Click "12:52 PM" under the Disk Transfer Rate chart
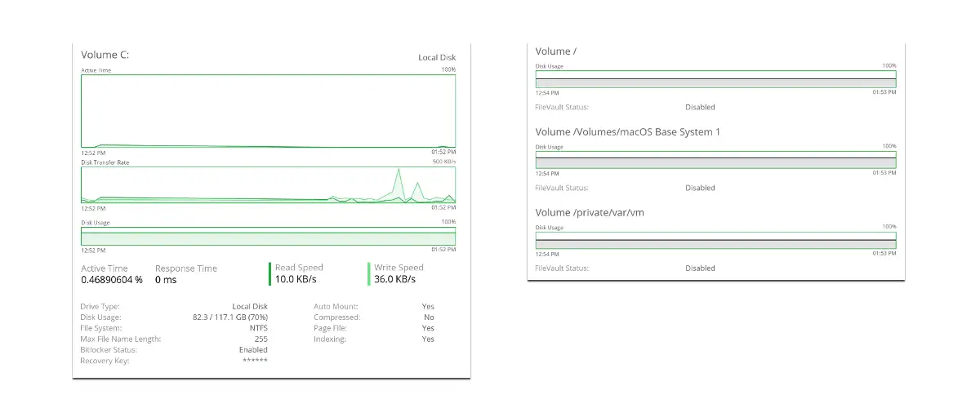The height and width of the screenshot is (417, 980). (x=93, y=208)
